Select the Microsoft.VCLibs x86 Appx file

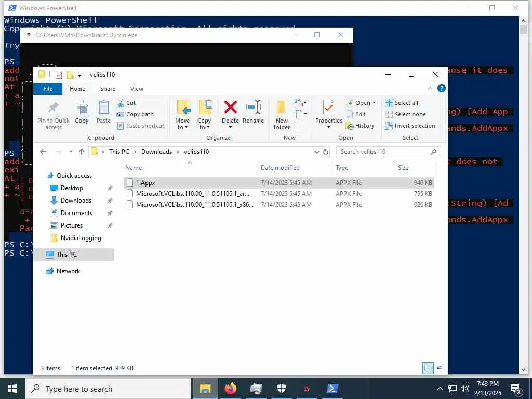click(279, 205)
